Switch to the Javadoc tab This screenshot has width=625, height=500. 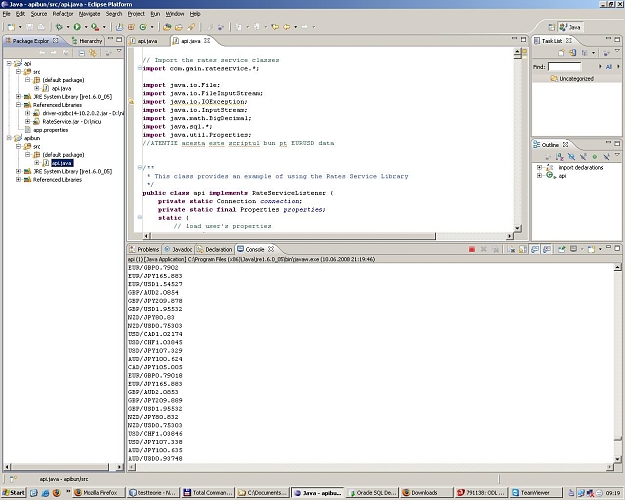point(179,250)
